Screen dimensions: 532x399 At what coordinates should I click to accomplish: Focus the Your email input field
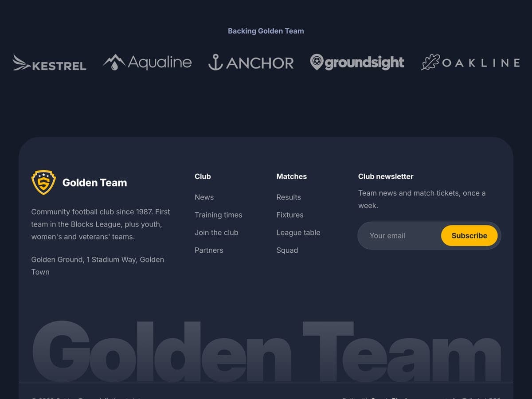click(x=399, y=236)
